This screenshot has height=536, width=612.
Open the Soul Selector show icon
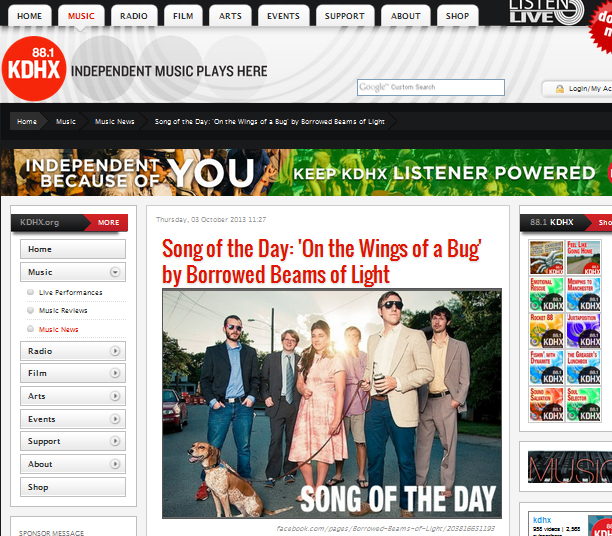tap(584, 404)
